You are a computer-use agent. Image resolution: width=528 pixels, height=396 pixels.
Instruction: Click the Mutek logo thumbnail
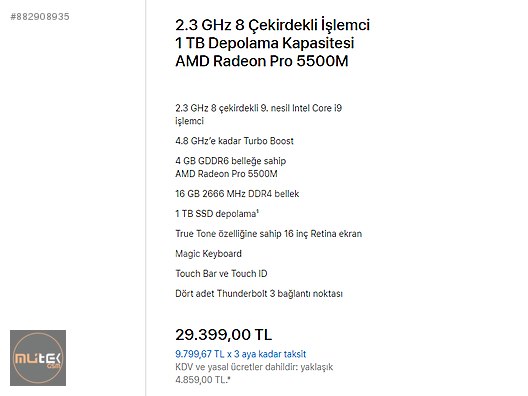38,358
